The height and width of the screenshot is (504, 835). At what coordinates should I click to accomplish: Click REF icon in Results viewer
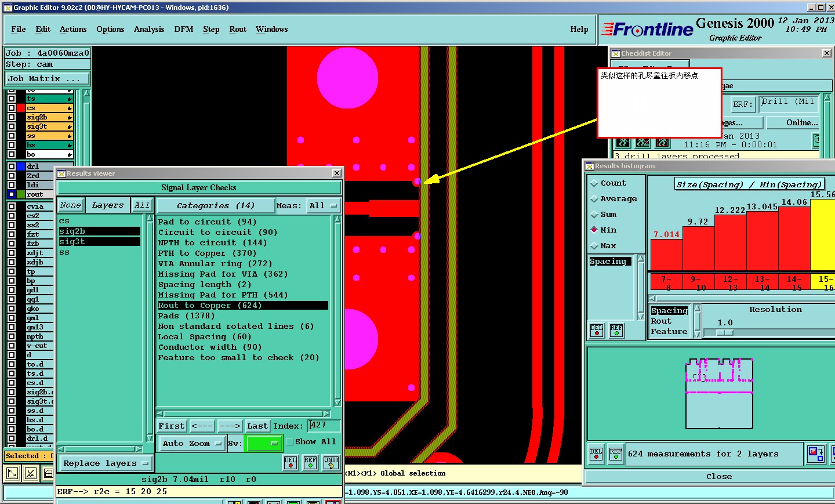click(x=311, y=462)
